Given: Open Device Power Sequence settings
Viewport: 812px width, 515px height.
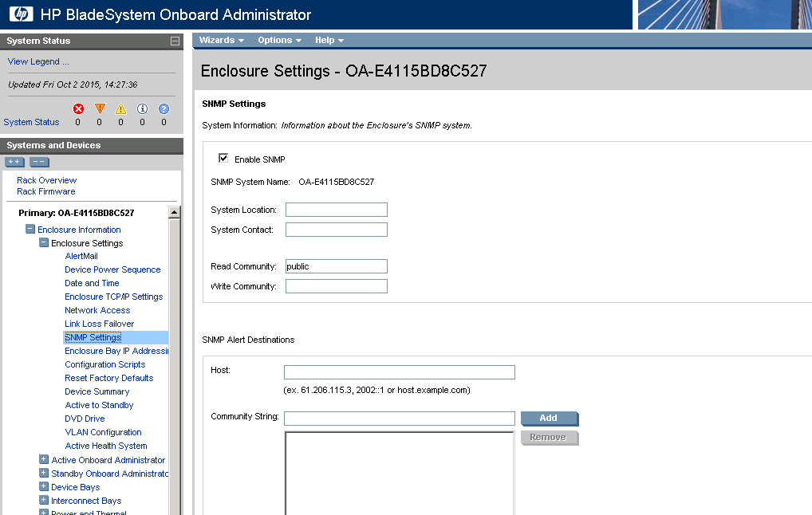Looking at the screenshot, I should [112, 269].
